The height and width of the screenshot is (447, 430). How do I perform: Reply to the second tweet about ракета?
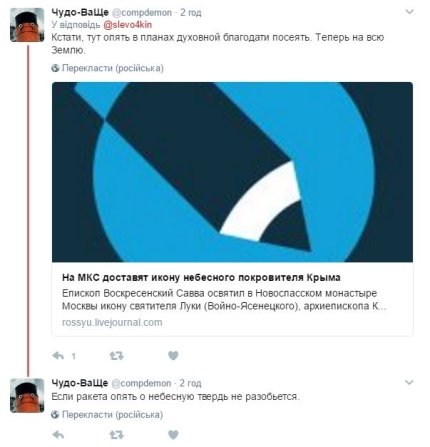coord(58,435)
